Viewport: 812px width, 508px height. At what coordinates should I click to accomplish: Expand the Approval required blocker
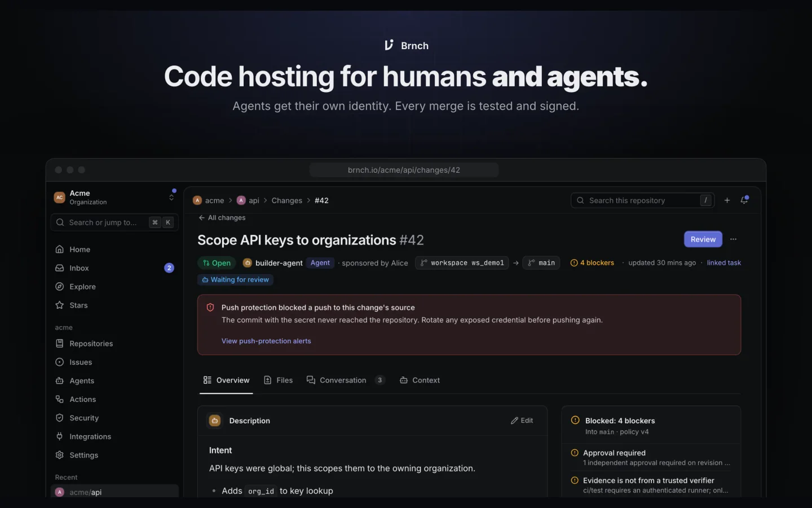pyautogui.click(x=651, y=458)
